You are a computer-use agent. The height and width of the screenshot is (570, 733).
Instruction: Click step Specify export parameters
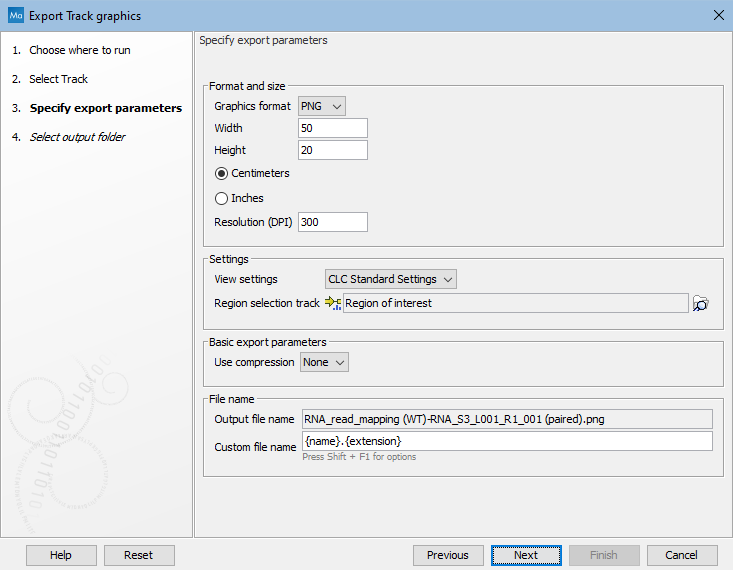point(105,108)
